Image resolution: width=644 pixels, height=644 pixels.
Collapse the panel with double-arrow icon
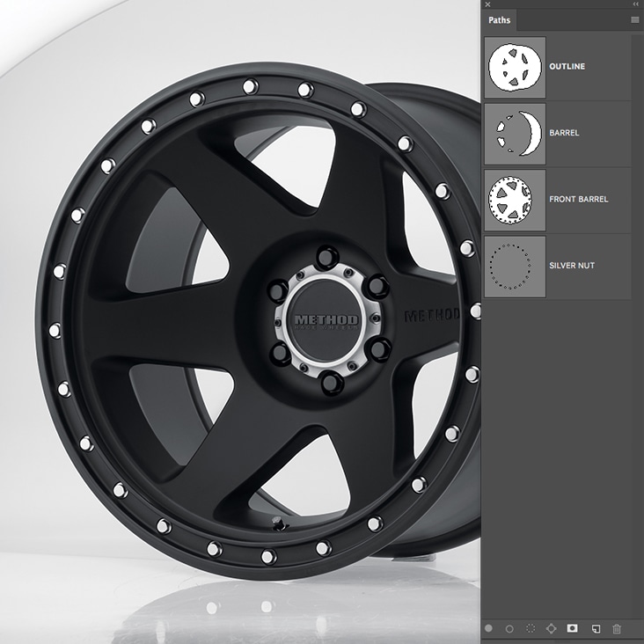[x=635, y=4]
